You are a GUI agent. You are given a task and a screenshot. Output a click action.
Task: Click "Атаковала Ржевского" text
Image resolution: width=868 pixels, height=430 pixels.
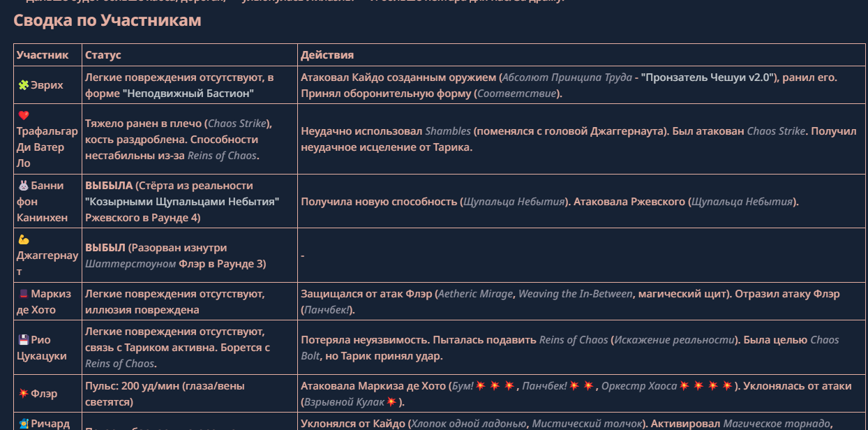(x=629, y=202)
